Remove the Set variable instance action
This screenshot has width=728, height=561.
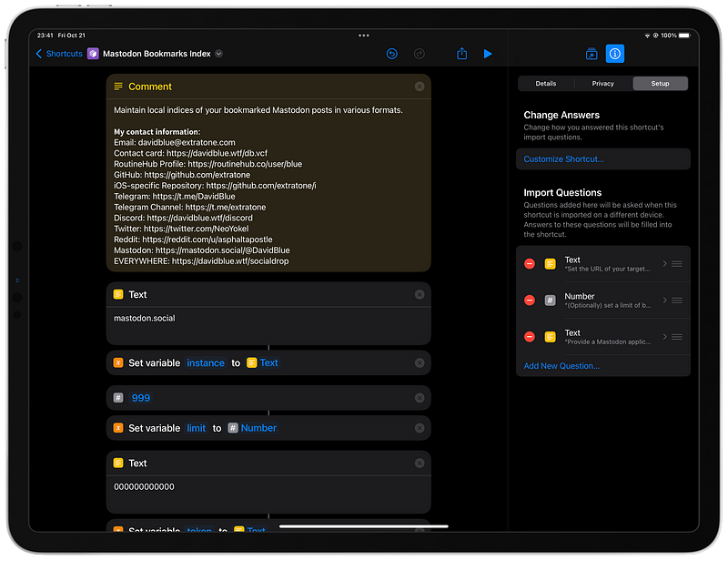(420, 362)
